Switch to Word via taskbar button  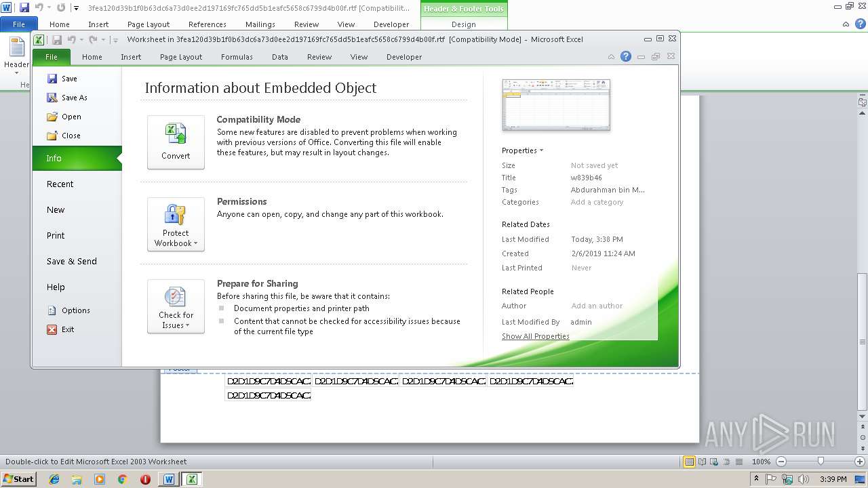(x=169, y=479)
